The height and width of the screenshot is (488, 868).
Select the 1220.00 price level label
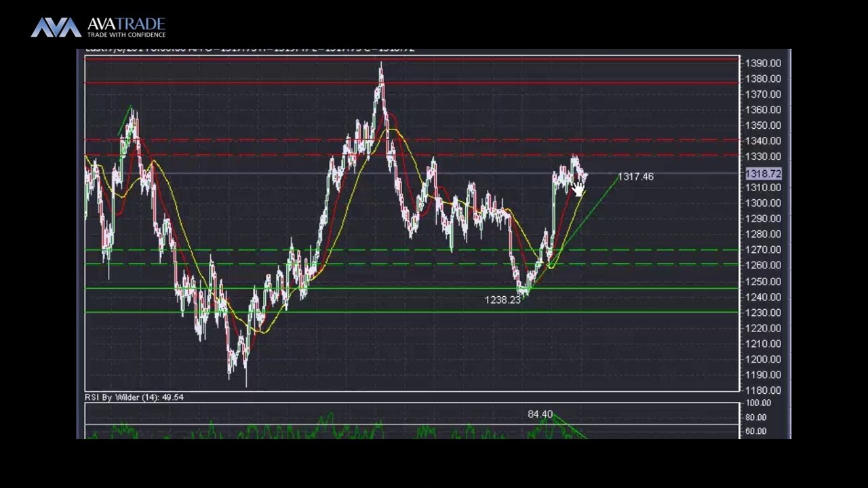pos(763,328)
